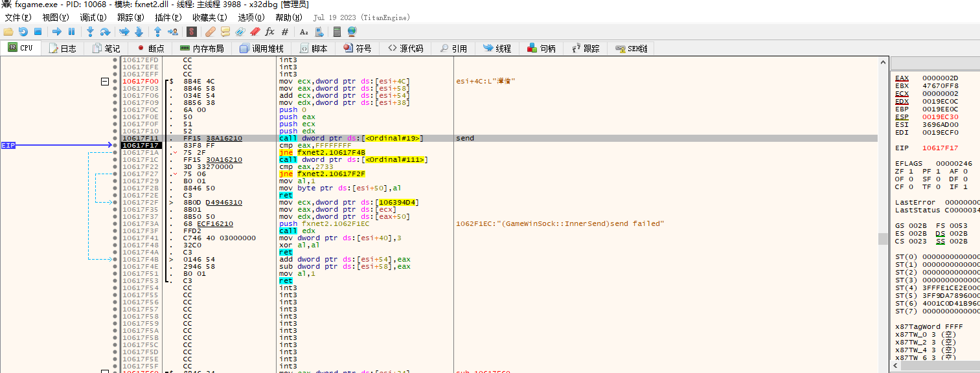Run the program with the right arrow icon
This screenshot has width=980, height=373.
pos(57,31)
